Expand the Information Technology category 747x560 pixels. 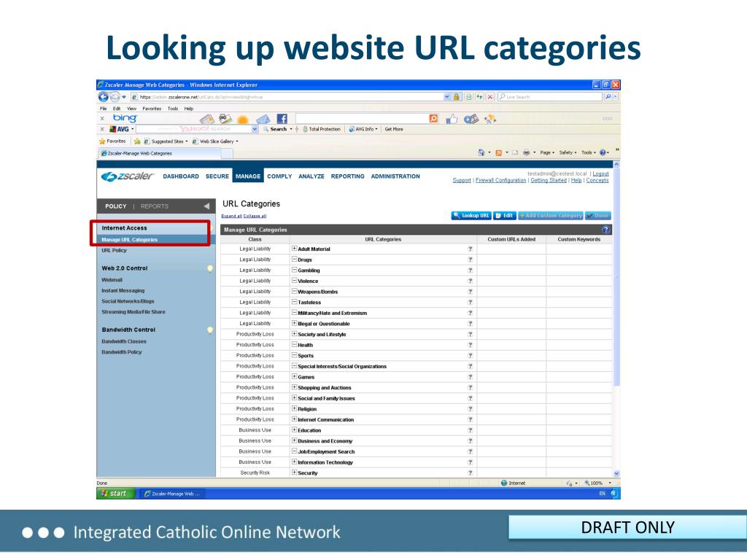[x=295, y=462]
